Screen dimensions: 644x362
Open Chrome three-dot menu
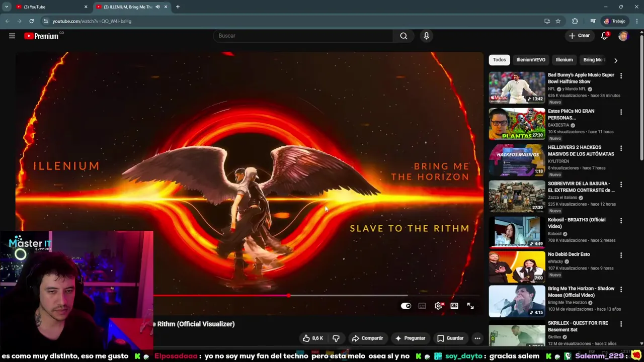(x=637, y=21)
